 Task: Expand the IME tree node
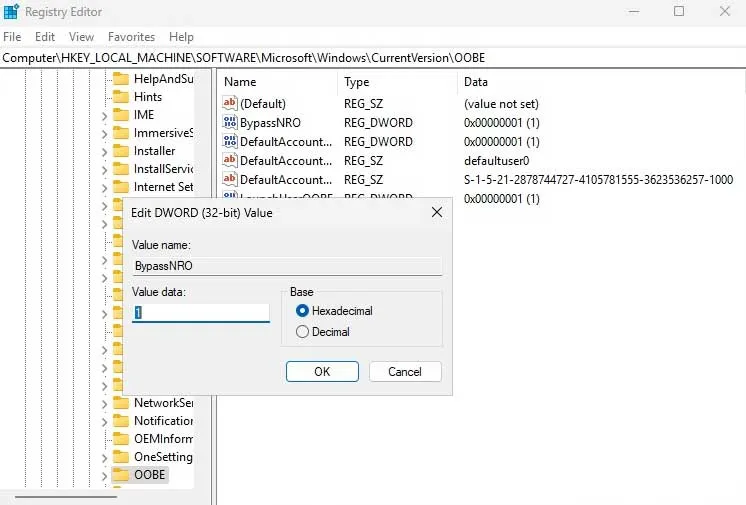(x=105, y=116)
